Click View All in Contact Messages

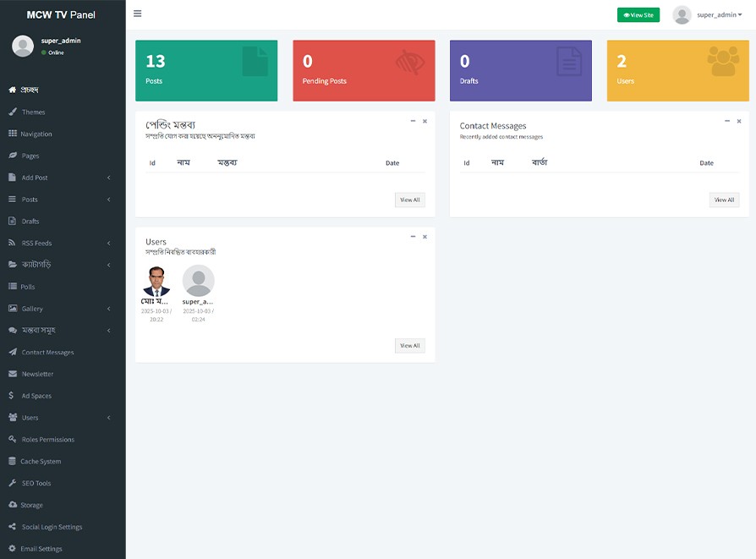click(x=724, y=200)
